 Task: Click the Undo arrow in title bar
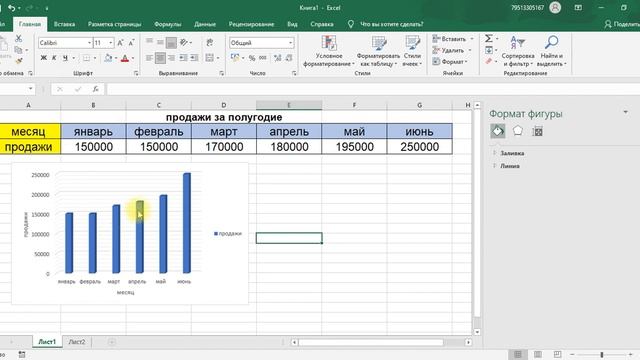point(11,8)
